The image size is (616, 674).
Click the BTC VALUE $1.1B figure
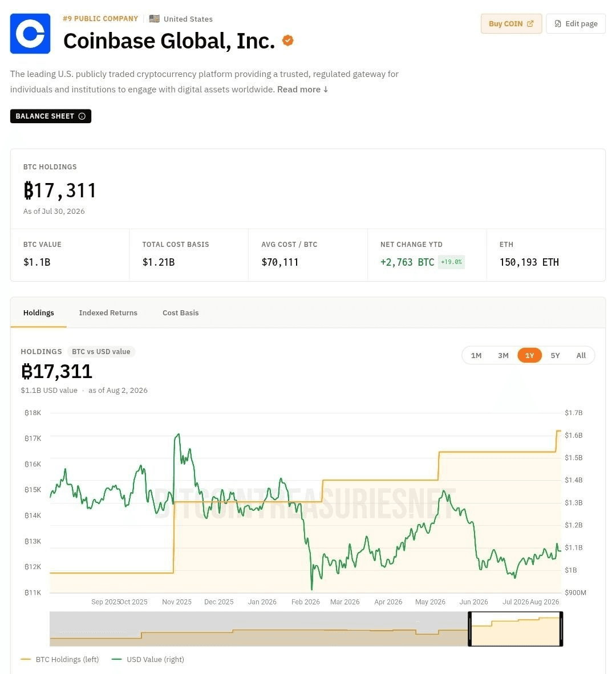[37, 262]
